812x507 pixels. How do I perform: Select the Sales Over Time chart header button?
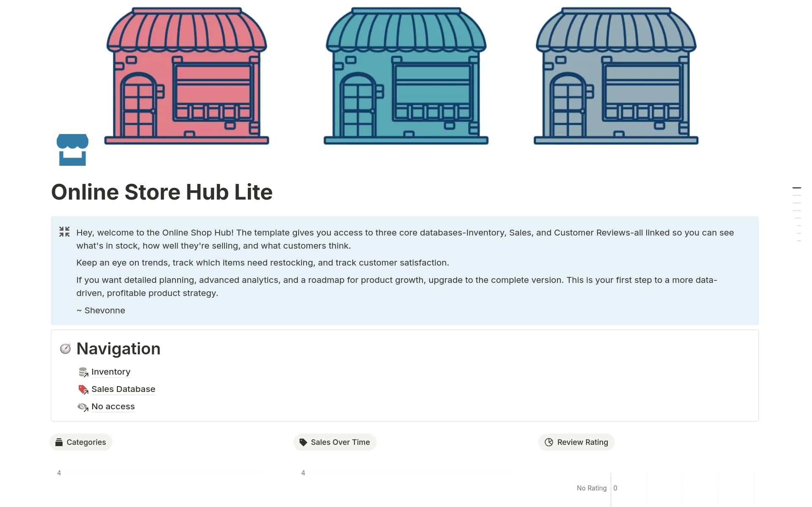[335, 442]
